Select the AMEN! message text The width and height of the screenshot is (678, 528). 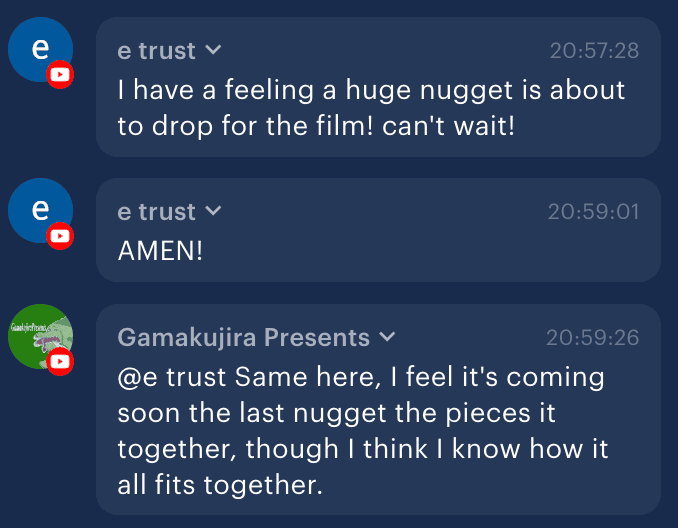(x=160, y=251)
